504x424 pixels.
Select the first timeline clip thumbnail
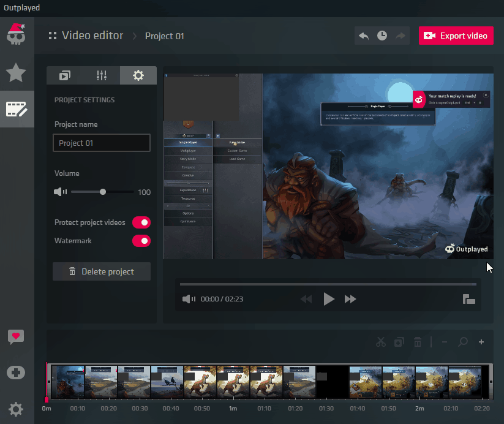pos(68,382)
